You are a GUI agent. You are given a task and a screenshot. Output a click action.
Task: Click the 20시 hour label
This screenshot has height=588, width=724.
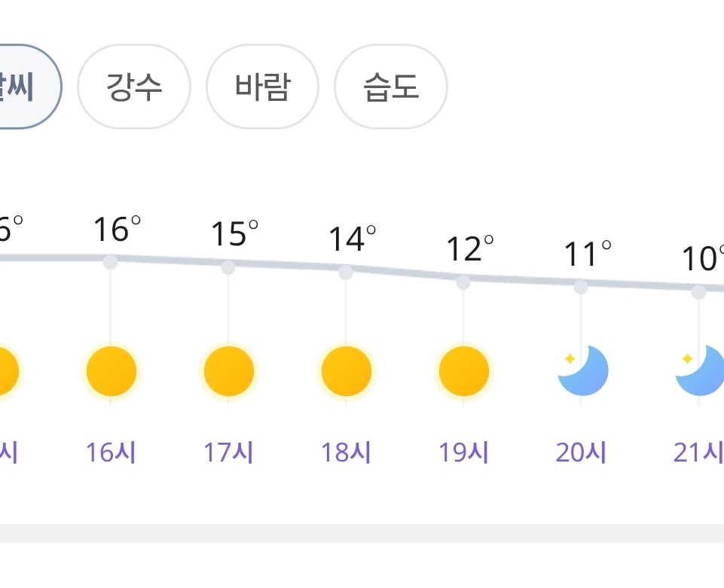581,453
